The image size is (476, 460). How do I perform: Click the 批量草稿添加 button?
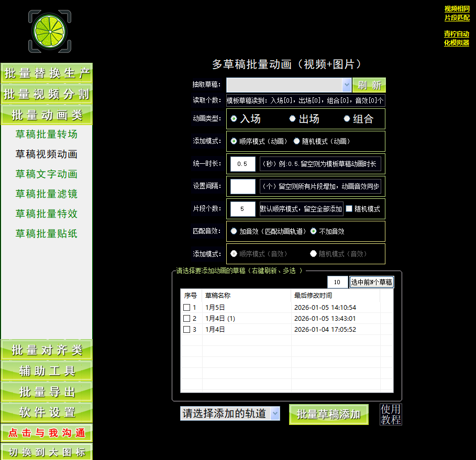point(328,413)
